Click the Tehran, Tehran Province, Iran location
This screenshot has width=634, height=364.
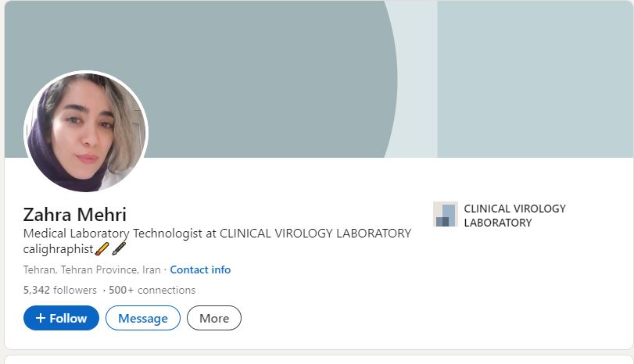pos(91,269)
